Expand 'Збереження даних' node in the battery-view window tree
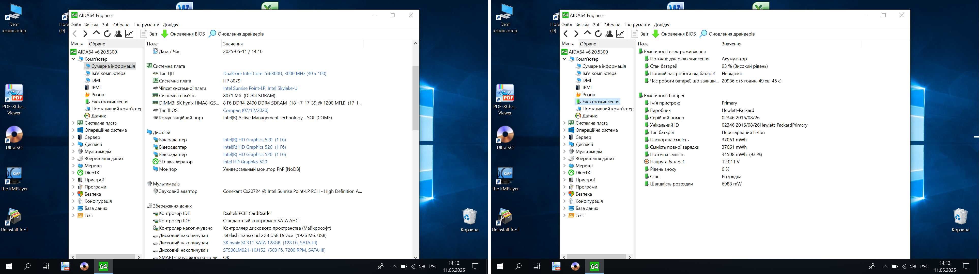The height and width of the screenshot is (274, 980). click(x=564, y=159)
